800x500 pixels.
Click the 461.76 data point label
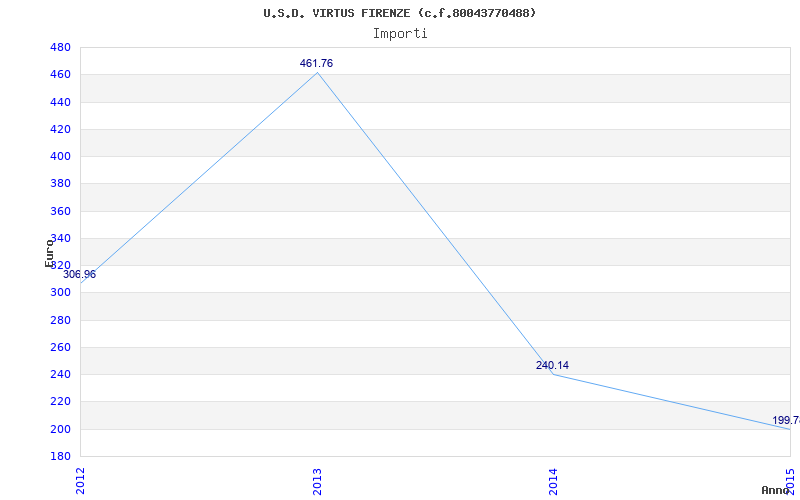click(316, 63)
